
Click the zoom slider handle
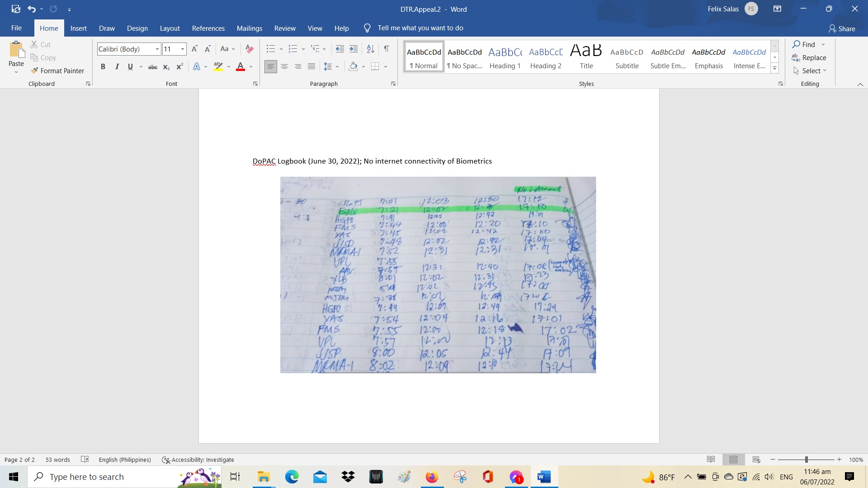click(806, 460)
